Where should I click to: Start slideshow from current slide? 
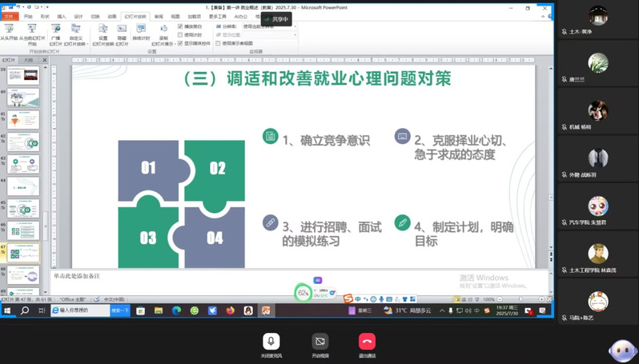tap(31, 30)
